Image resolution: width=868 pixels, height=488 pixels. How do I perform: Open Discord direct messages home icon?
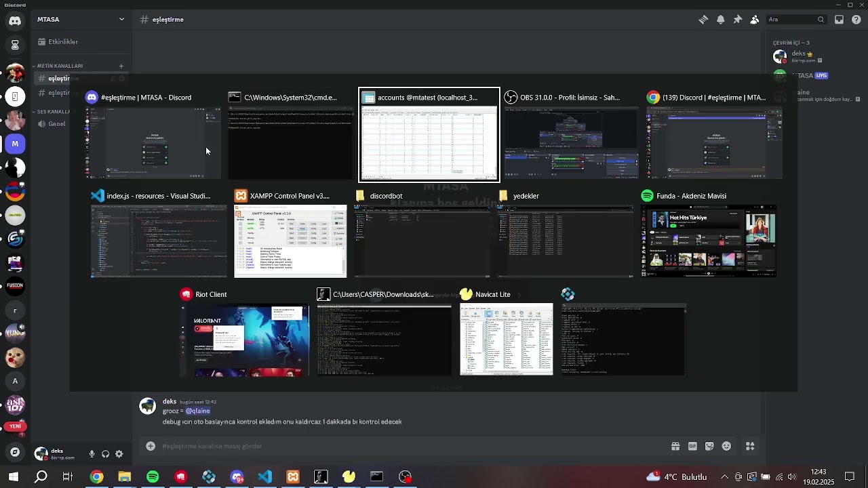tap(15, 21)
